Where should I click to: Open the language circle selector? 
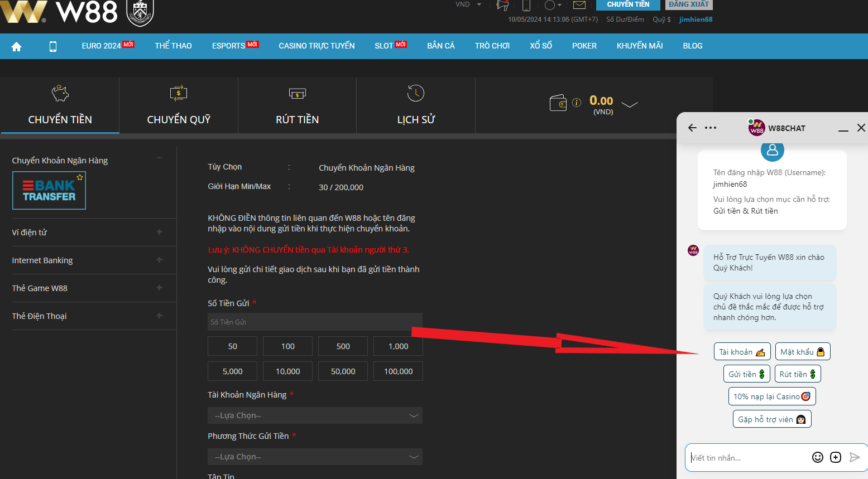(552, 5)
